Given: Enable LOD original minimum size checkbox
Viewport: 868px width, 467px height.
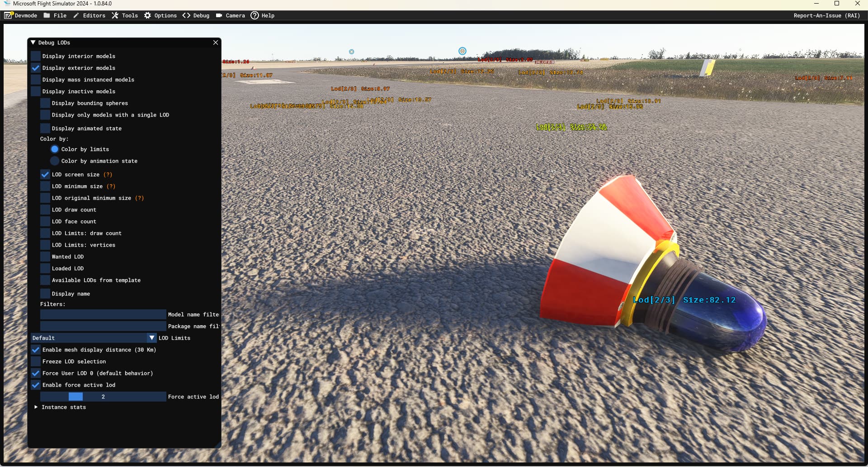Looking at the screenshot, I should (x=45, y=198).
